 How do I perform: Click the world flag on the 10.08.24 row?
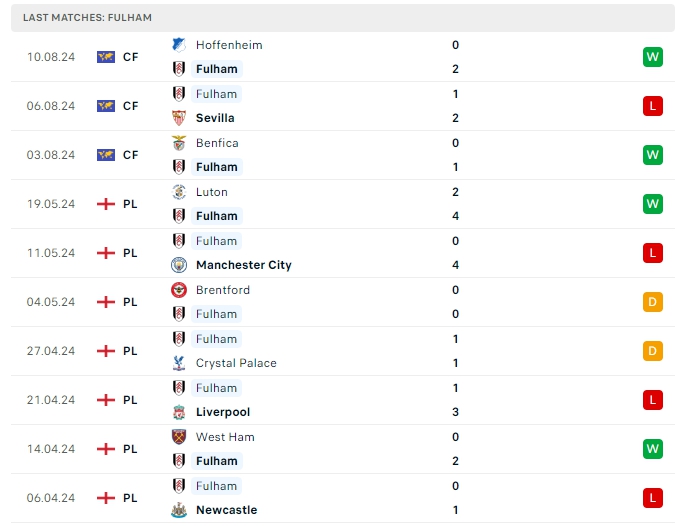(x=106, y=57)
